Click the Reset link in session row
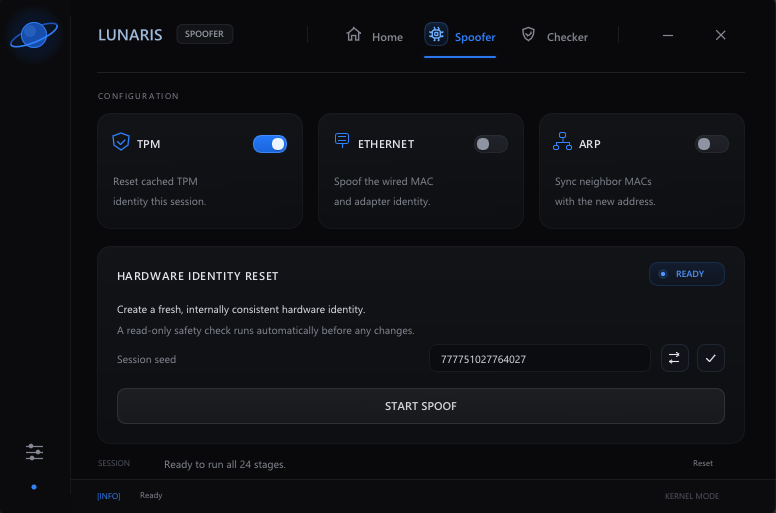This screenshot has width=776, height=513. pos(703,463)
